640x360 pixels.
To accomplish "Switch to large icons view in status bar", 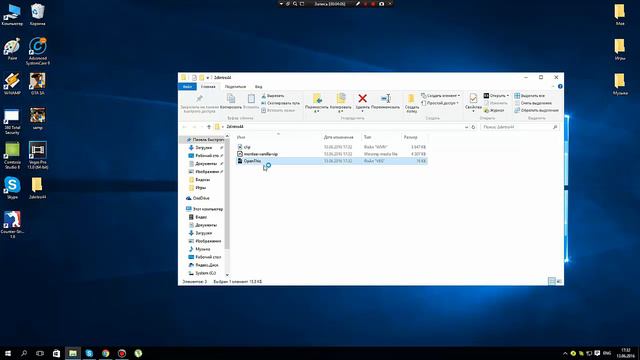I will [559, 281].
